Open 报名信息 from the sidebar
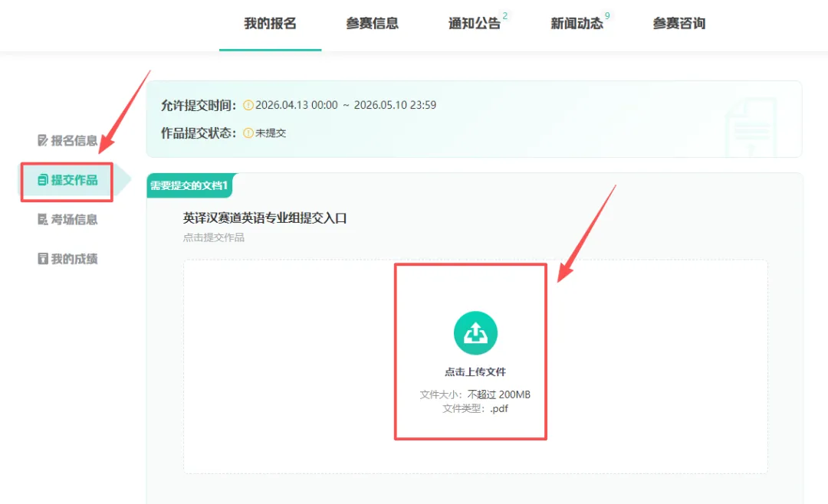The width and height of the screenshot is (828, 504). pos(69,141)
